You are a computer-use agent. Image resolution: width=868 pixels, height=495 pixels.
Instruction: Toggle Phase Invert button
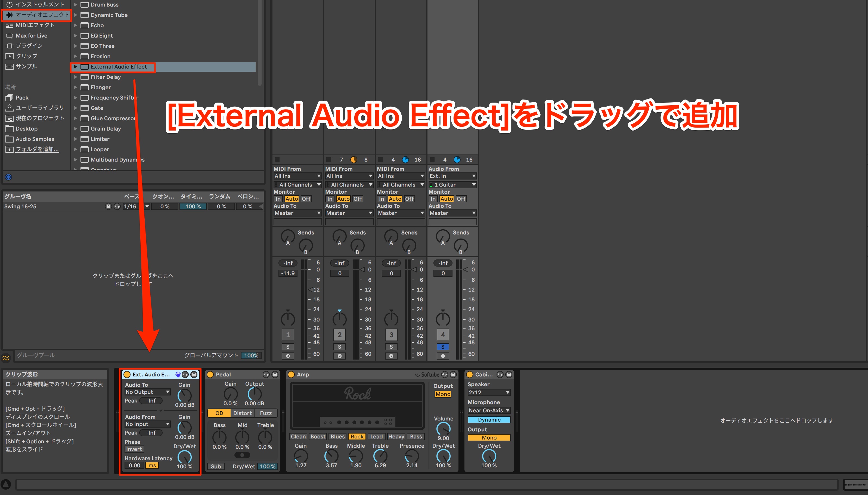tap(134, 449)
